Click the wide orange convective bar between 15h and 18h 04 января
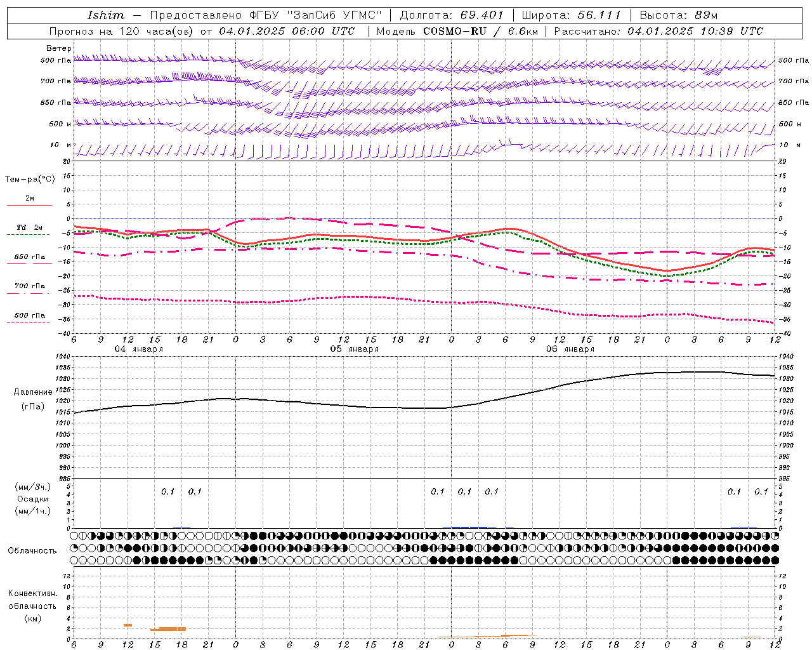The image size is (812, 650). tap(168, 629)
